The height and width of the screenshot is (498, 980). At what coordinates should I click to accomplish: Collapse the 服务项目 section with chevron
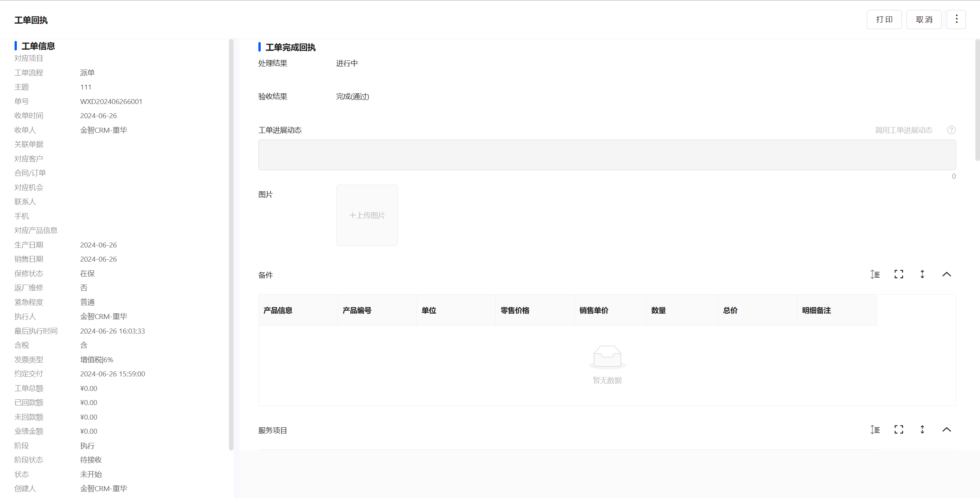pyautogui.click(x=947, y=430)
